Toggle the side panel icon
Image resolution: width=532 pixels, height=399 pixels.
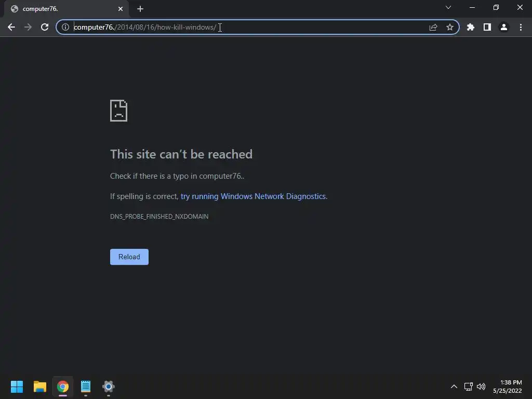click(487, 27)
